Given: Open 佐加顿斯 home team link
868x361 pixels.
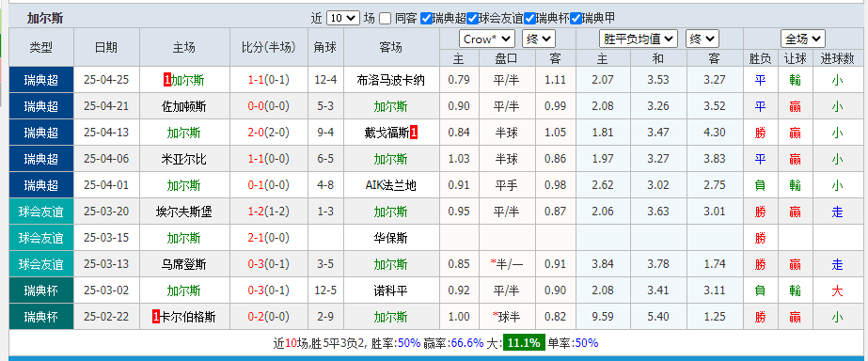Looking at the screenshot, I should pos(183,106).
